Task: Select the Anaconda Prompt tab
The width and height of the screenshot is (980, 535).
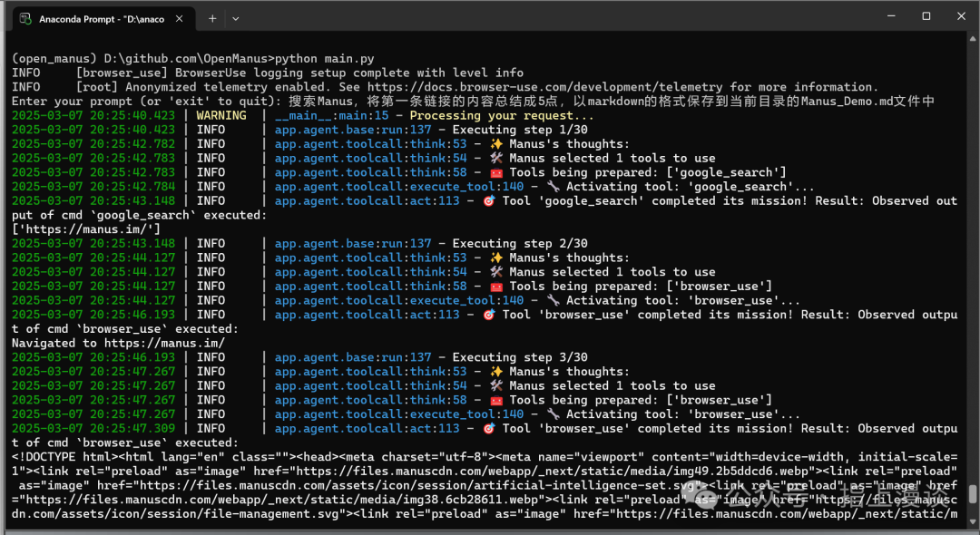Action: (103, 19)
